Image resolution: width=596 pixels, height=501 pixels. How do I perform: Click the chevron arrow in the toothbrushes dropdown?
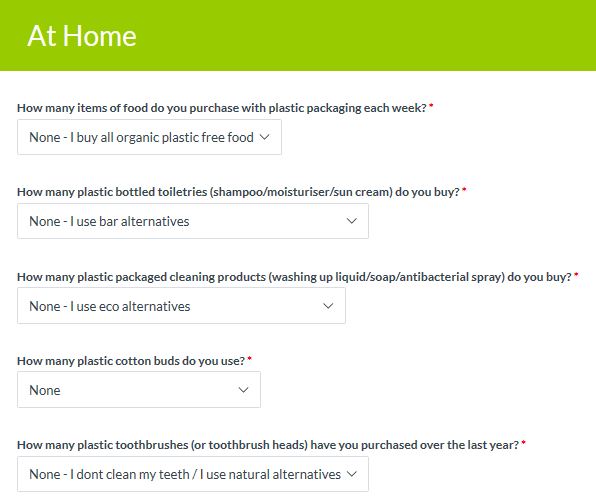click(352, 474)
